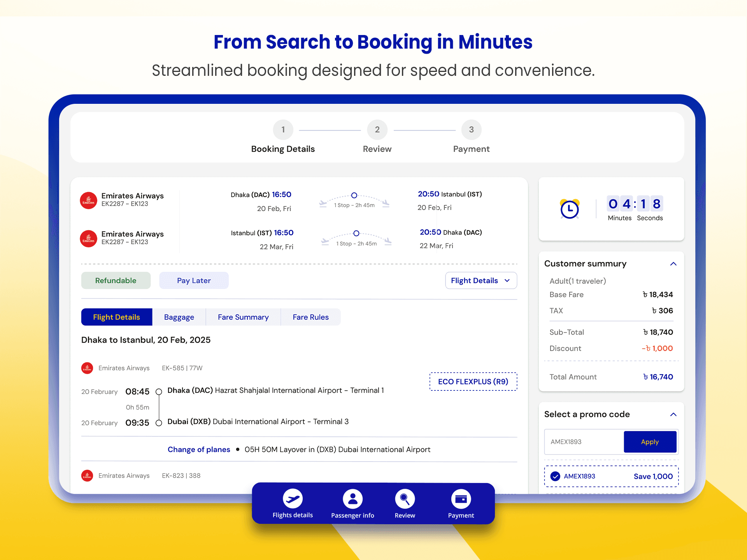The image size is (747, 560).
Task: Click the countdown minutes digits
Action: 620,204
